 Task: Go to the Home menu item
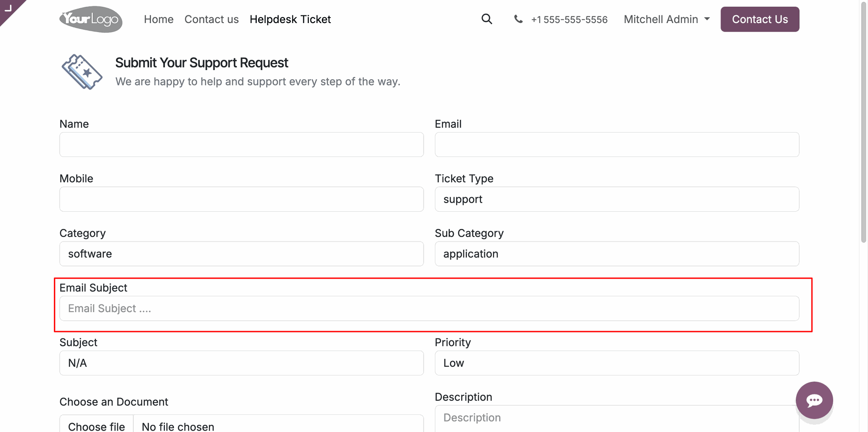[159, 19]
